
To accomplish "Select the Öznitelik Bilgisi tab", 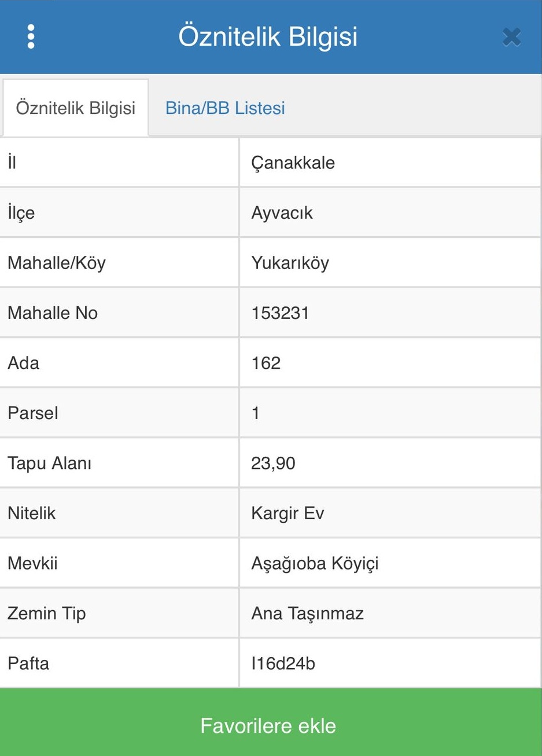I will click(x=75, y=108).
